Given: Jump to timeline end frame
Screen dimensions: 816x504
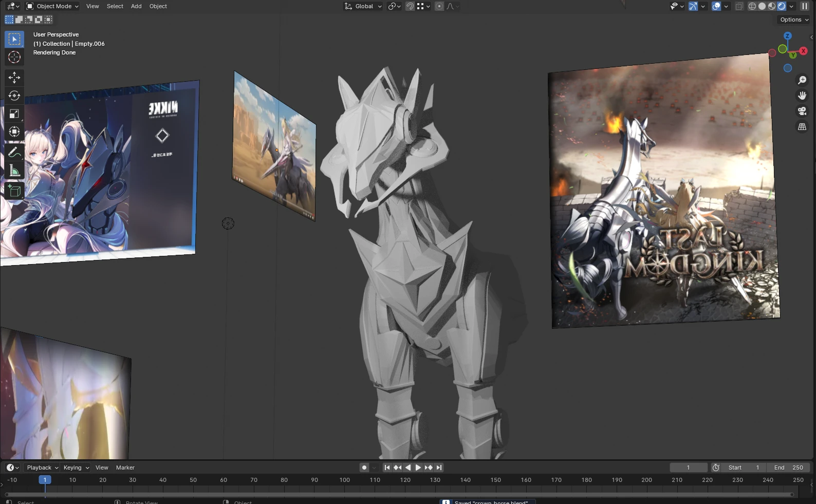Looking at the screenshot, I should click(x=439, y=468).
